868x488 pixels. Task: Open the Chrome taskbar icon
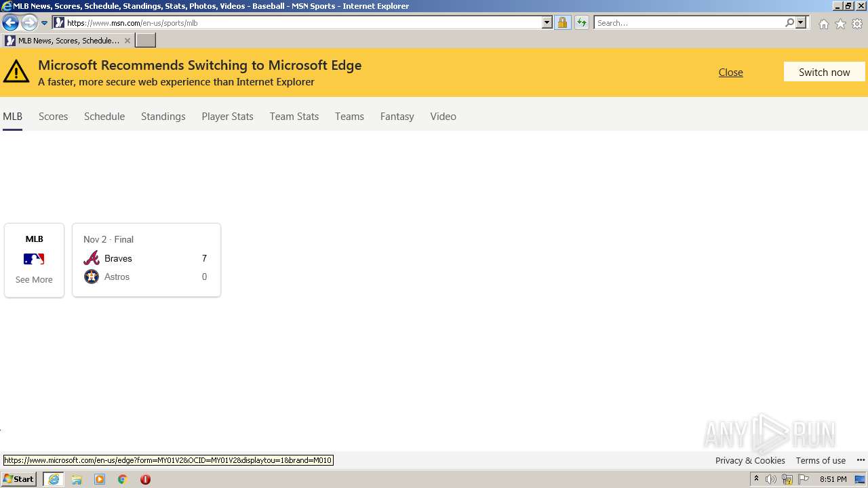(x=123, y=479)
